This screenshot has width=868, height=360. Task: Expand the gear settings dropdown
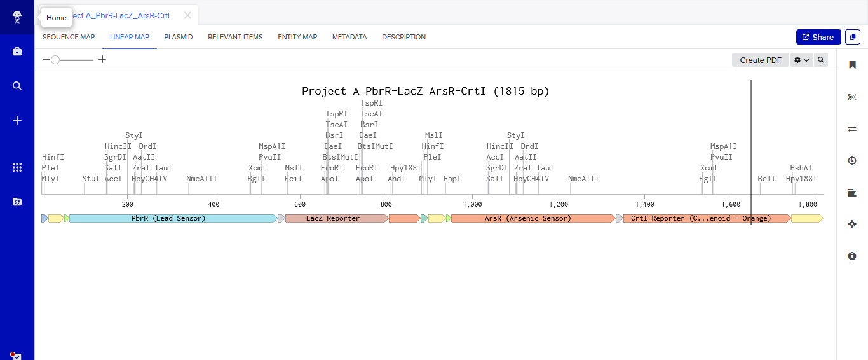[x=801, y=60]
